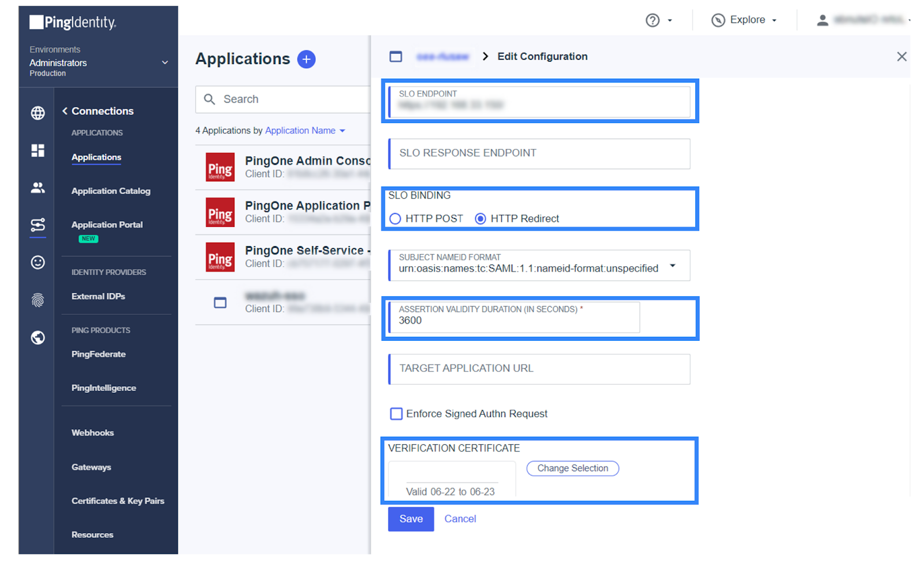Open the users icon in sidebar
Screen dimensions: 924x562
(x=38, y=188)
